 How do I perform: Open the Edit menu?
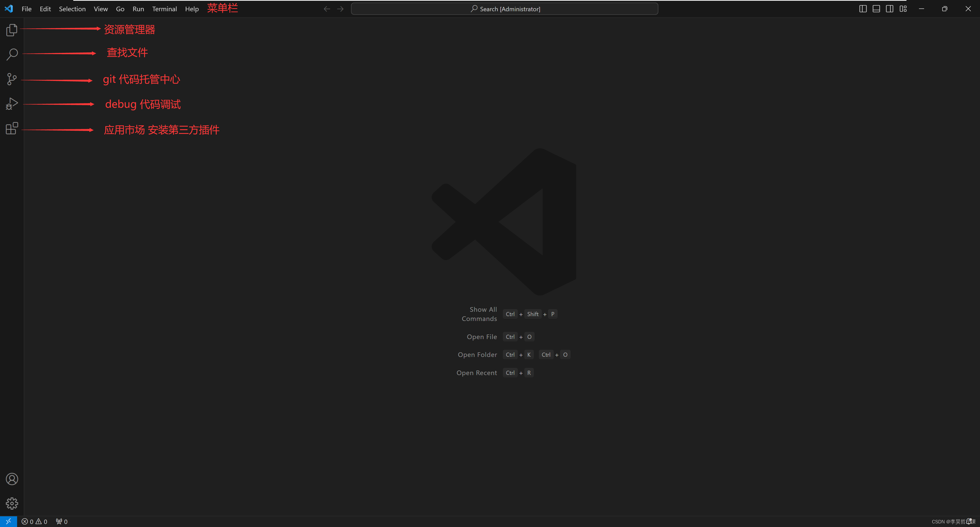point(45,9)
